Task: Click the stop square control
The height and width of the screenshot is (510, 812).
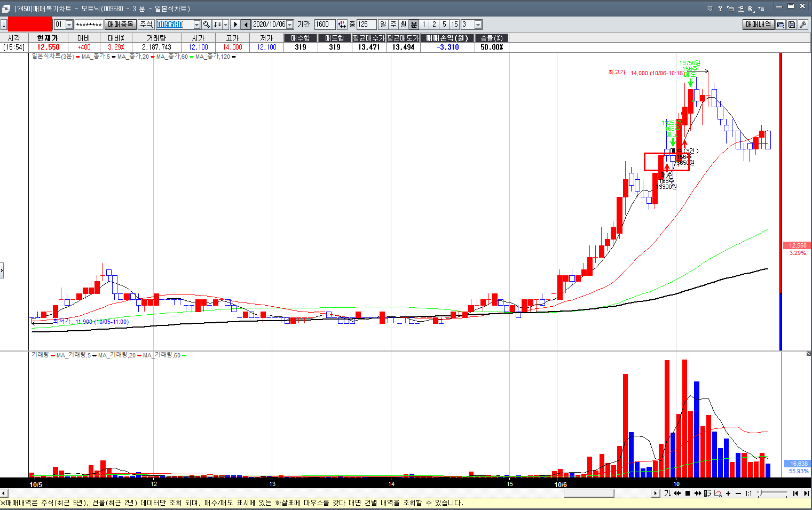Action: click(x=688, y=493)
